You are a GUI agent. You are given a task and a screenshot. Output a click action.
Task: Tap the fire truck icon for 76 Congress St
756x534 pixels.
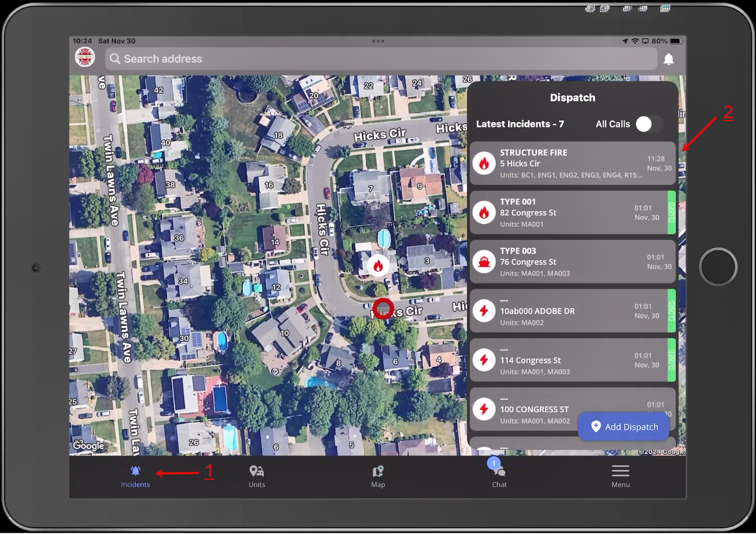(x=483, y=262)
